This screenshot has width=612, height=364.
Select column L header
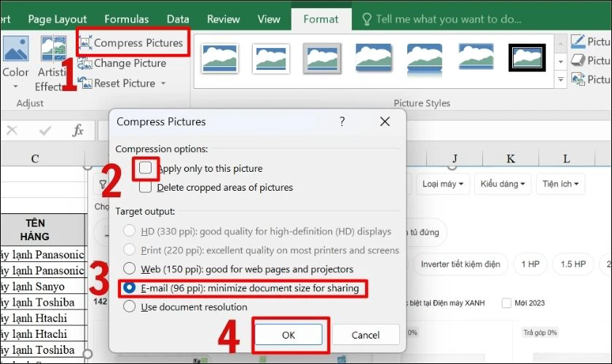[566, 159]
